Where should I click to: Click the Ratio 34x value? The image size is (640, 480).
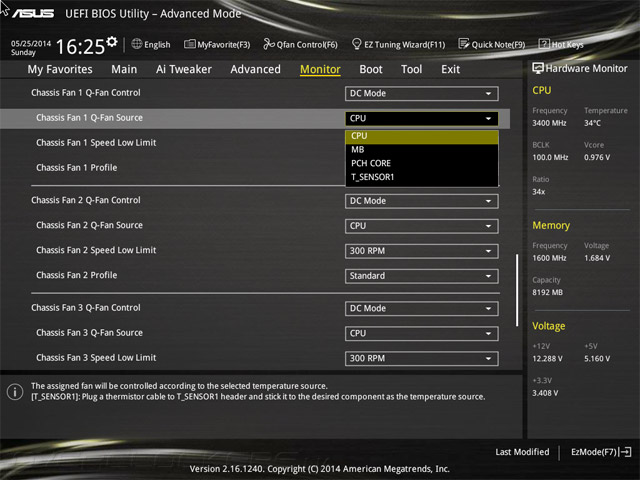pyautogui.click(x=538, y=192)
